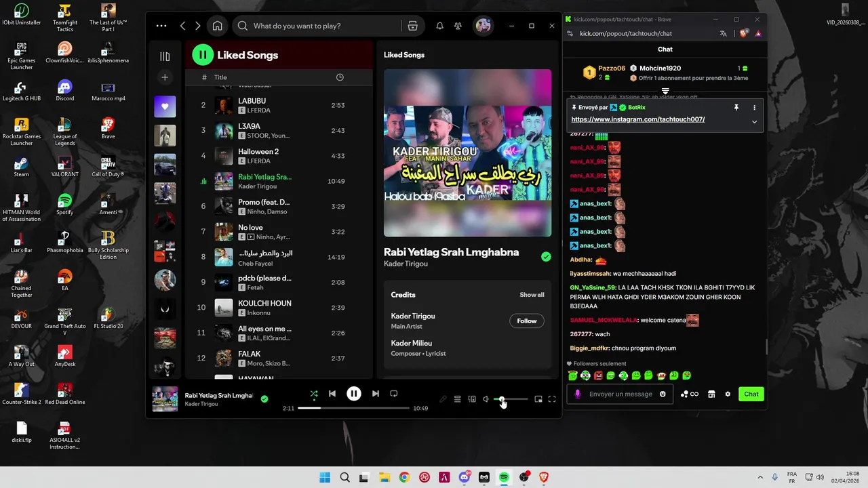868x488 pixels.
Task: Open the Windows Start menu
Action: point(325,477)
